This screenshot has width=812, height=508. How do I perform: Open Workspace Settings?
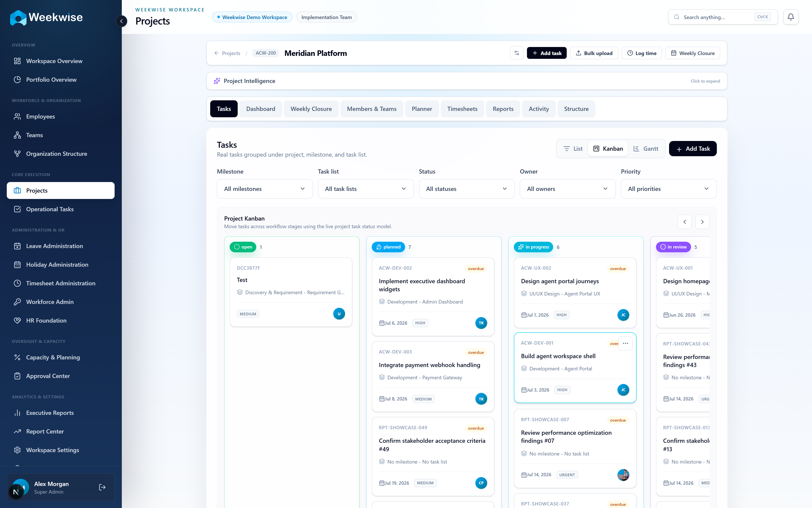60,450
